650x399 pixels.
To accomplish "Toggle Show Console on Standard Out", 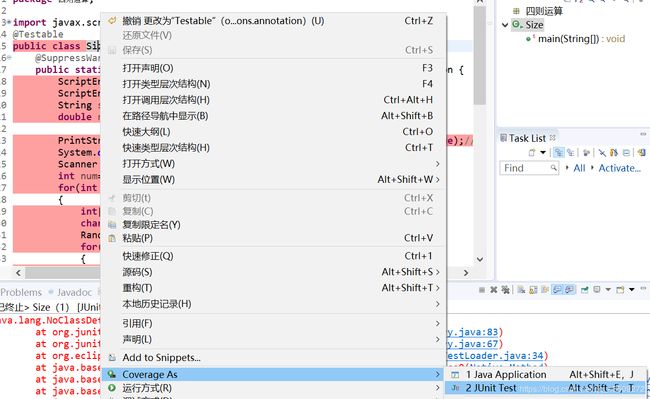I will click(558, 290).
